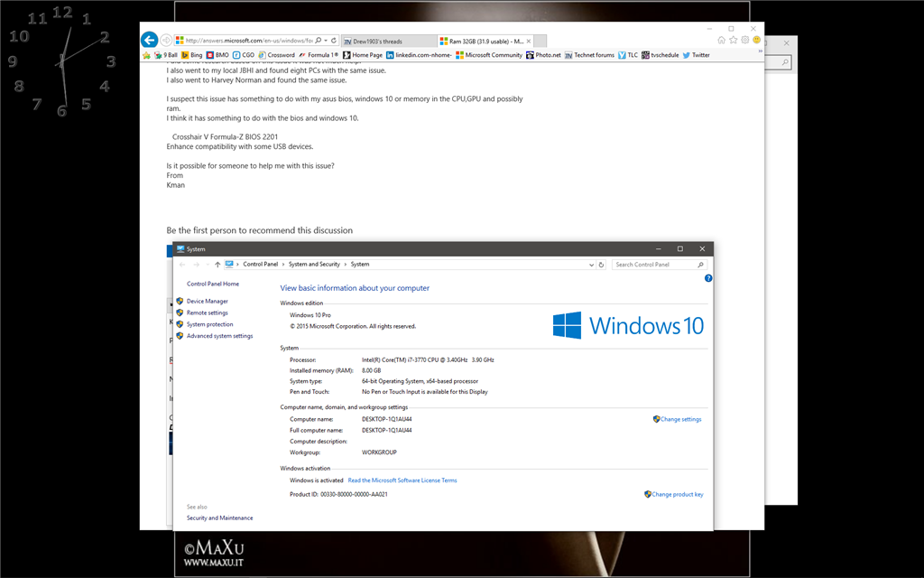Click the computer icon in System address bar
Image resolution: width=924 pixels, height=578 pixels.
pyautogui.click(x=229, y=265)
